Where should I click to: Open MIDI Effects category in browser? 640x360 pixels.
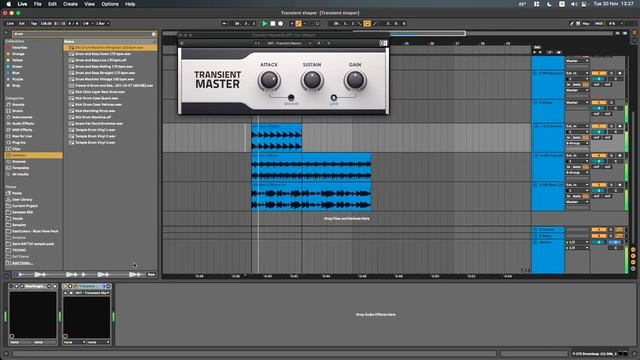(22, 130)
